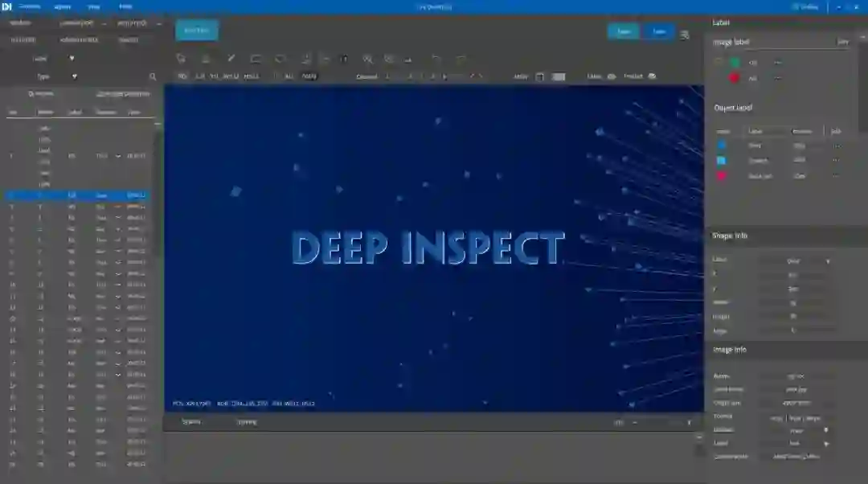Click the zoom slider below the canvas
Image resolution: width=868 pixels, height=484 pixels.
[661, 423]
